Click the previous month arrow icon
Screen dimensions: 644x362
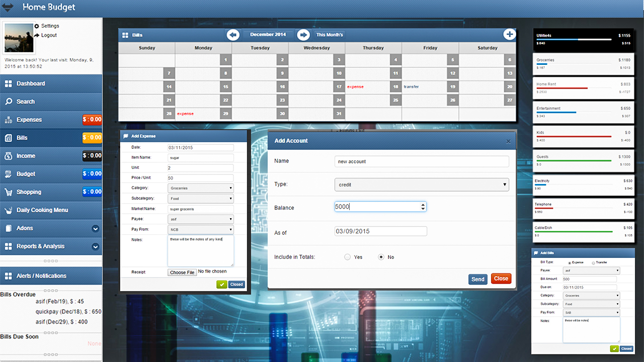[x=232, y=35]
